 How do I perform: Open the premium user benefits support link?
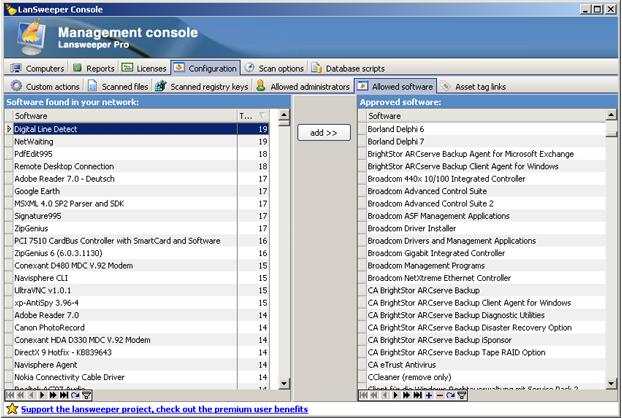point(164,409)
